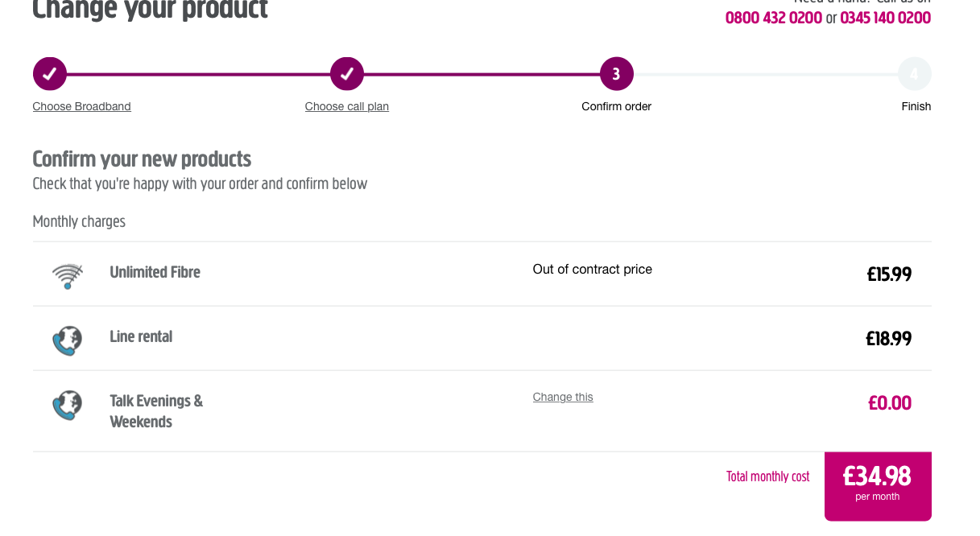This screenshot has height=536, width=980.
Task: Click the Unlimited Fibre broadband signal icon
Action: pos(68,274)
